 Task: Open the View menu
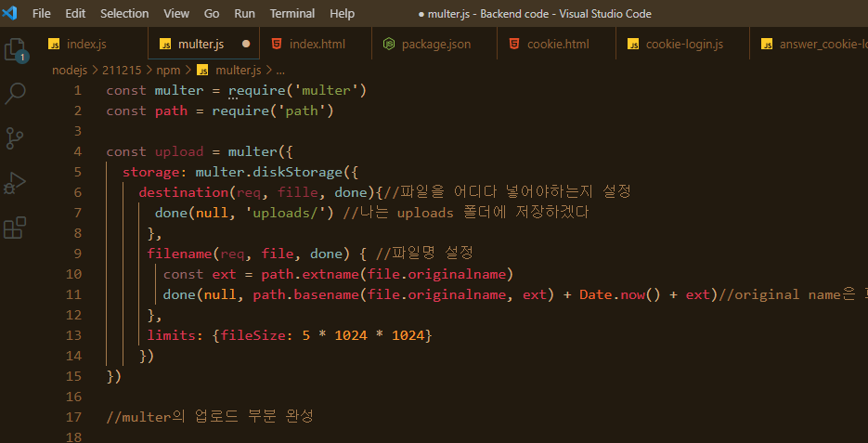pyautogui.click(x=176, y=13)
